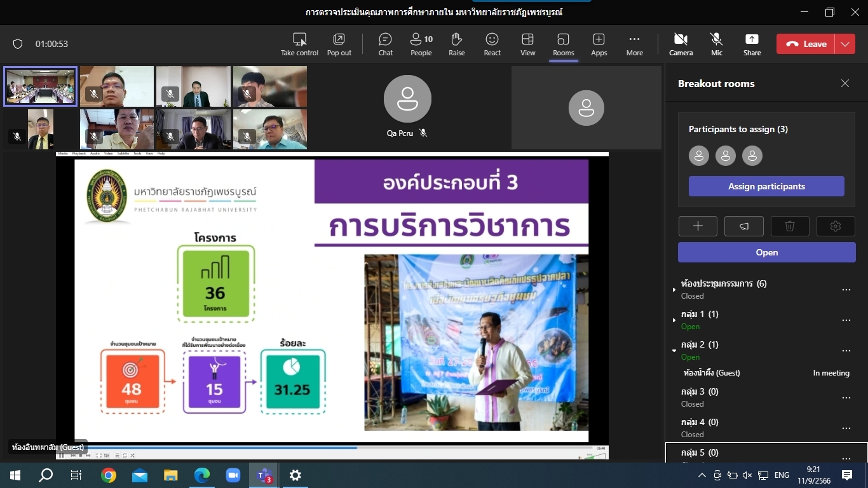Open the Chat panel
Screen dimensions: 868x488
[385, 44]
